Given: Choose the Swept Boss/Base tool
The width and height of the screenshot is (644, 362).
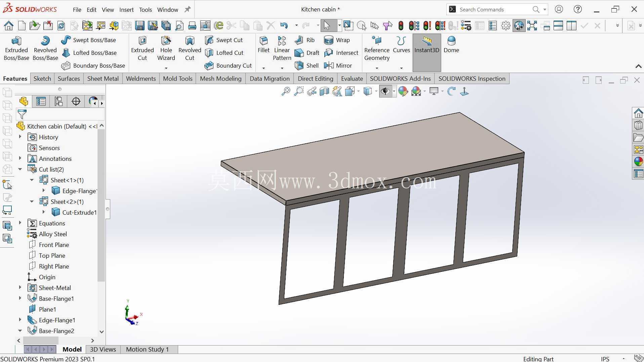Looking at the screenshot, I should coord(89,40).
